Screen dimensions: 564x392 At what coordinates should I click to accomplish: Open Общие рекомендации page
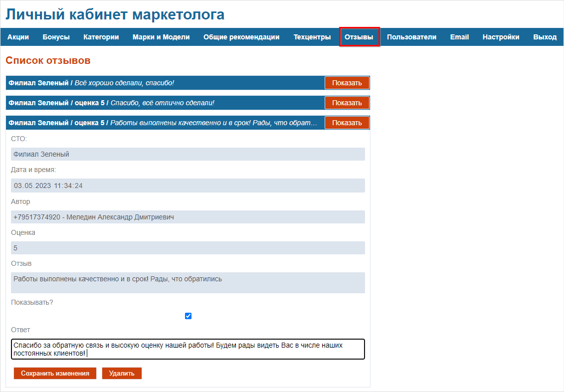241,37
